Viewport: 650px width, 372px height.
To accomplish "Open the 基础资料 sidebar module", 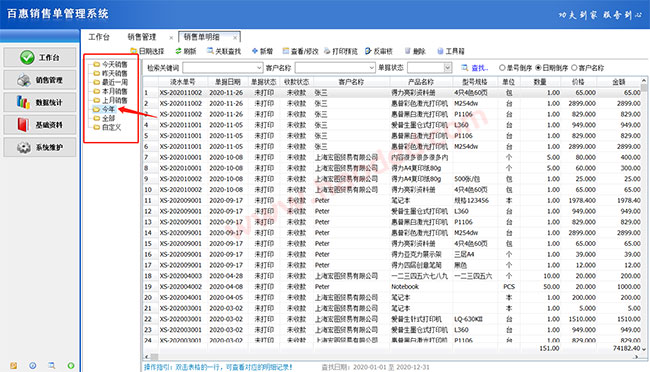I will pyautogui.click(x=40, y=124).
